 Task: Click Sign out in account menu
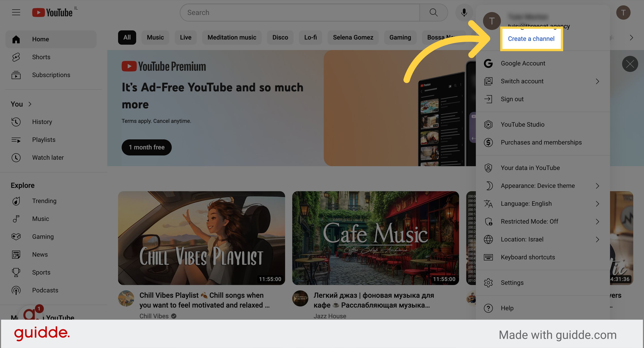(543, 99)
